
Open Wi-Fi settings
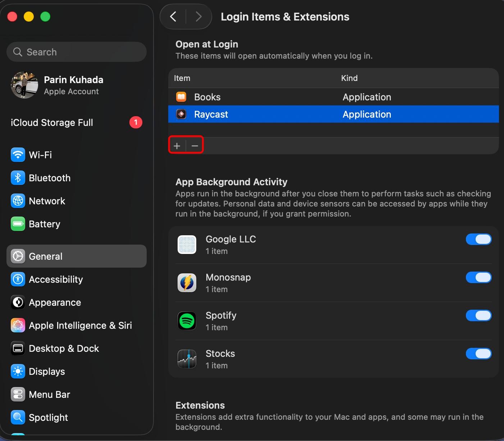(x=77, y=155)
